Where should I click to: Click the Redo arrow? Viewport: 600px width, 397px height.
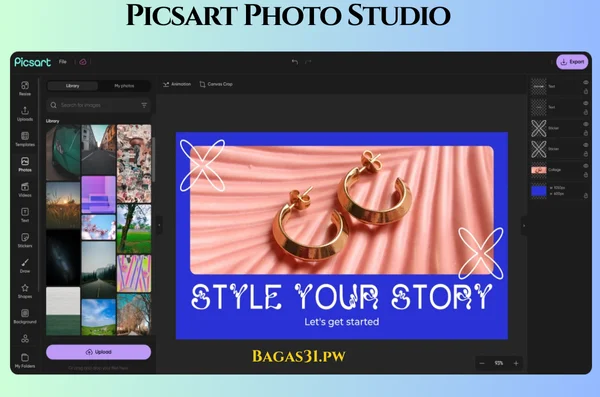pos(308,62)
